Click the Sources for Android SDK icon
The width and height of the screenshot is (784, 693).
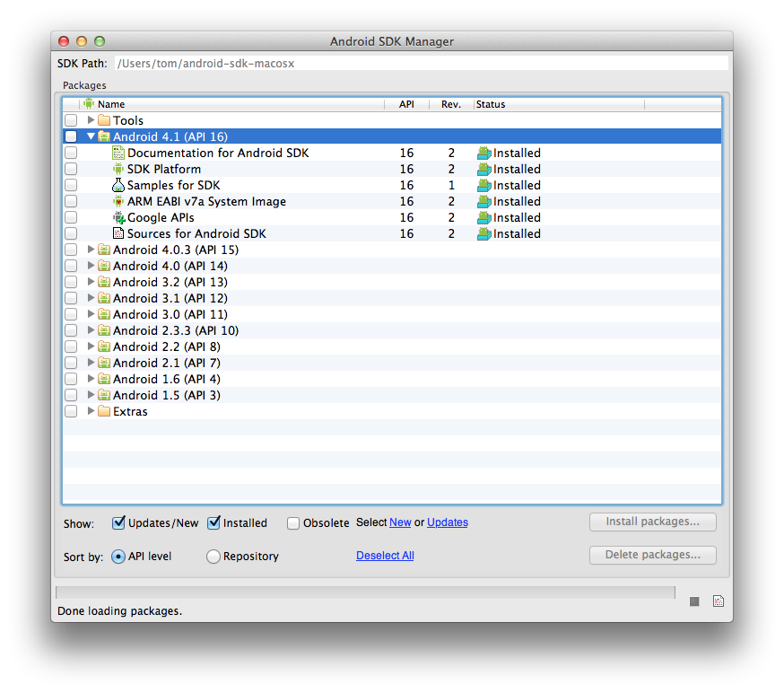click(118, 233)
